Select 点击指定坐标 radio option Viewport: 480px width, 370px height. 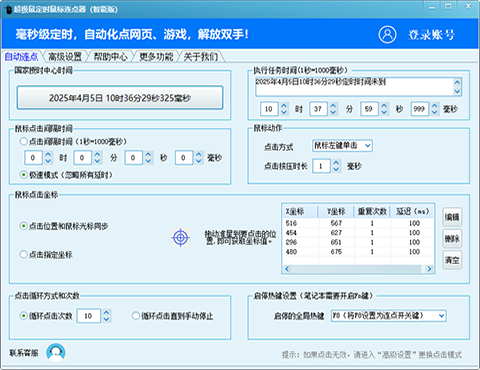pyautogui.click(x=23, y=255)
